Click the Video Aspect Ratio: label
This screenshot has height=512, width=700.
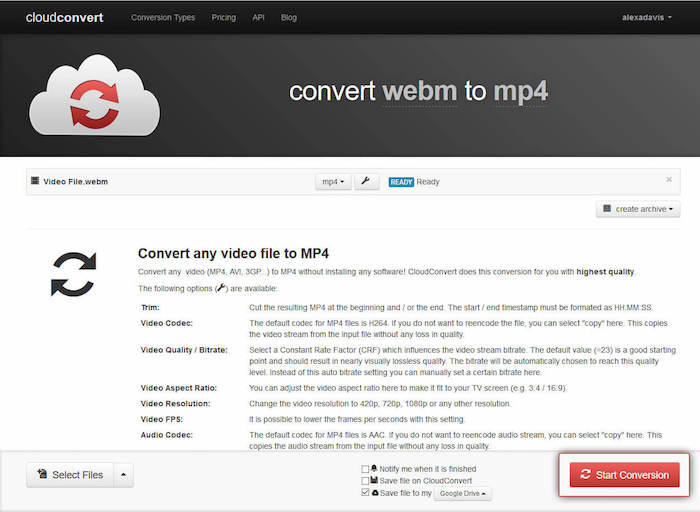(x=179, y=388)
